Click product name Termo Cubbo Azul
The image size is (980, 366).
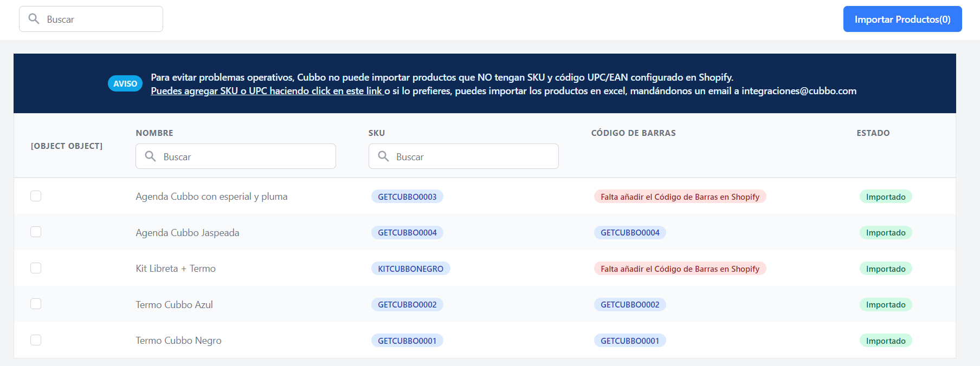click(174, 305)
